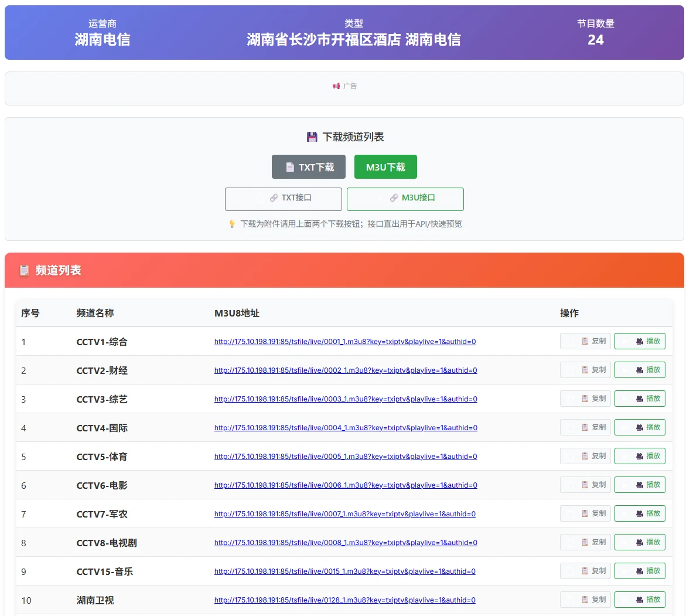Open the TXT接口 endpoint

pyautogui.click(x=283, y=199)
